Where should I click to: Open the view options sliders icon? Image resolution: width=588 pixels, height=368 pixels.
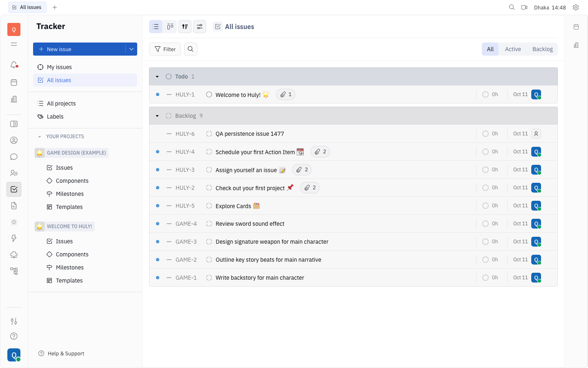click(200, 27)
